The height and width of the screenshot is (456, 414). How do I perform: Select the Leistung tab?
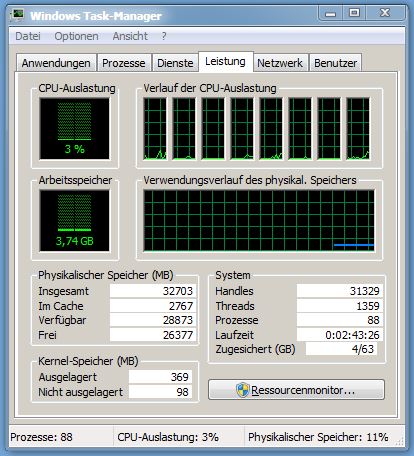point(226,61)
